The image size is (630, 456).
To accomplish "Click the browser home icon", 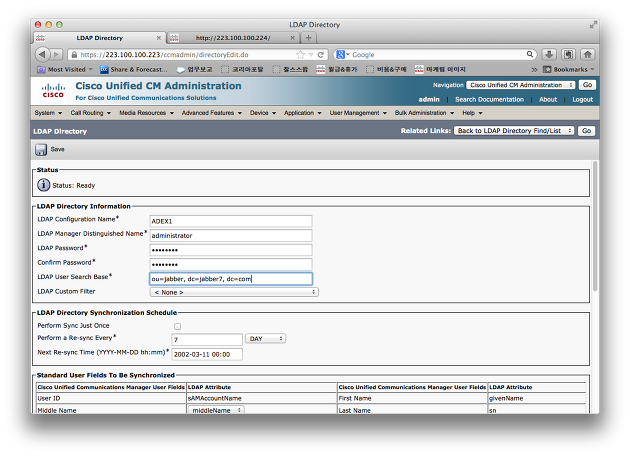I will pyautogui.click(x=587, y=54).
